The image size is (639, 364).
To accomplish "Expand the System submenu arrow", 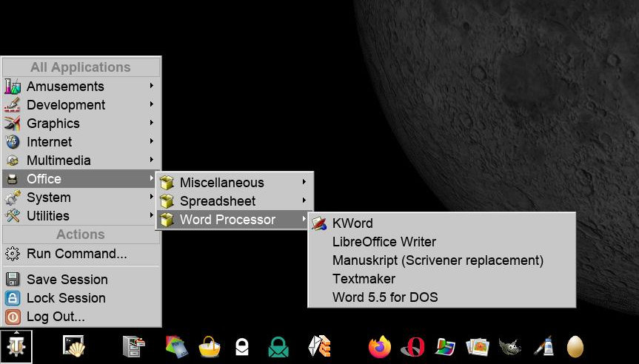I will click(152, 197).
